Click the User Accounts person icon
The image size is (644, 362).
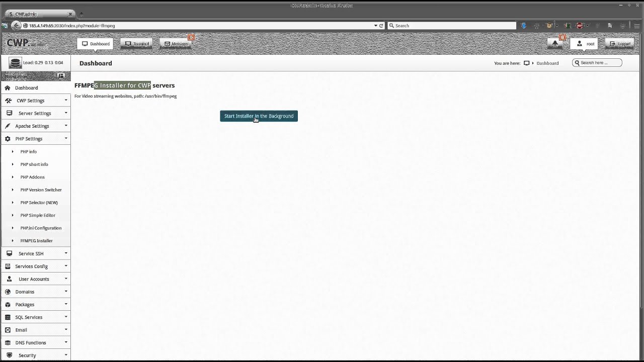click(9, 279)
